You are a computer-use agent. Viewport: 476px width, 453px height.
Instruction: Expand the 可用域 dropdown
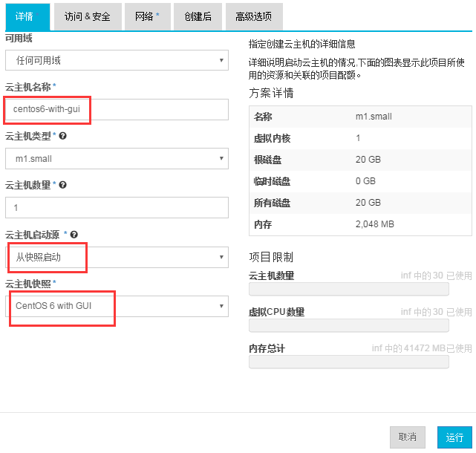pos(117,60)
